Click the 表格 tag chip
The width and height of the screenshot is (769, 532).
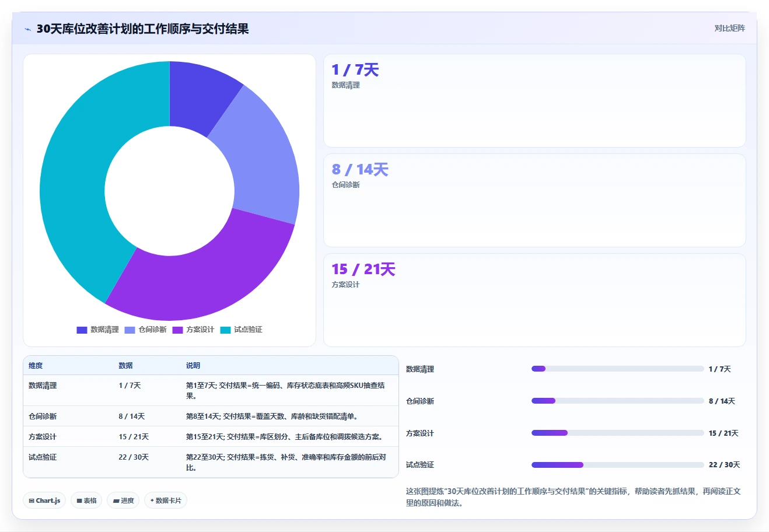(x=86, y=501)
